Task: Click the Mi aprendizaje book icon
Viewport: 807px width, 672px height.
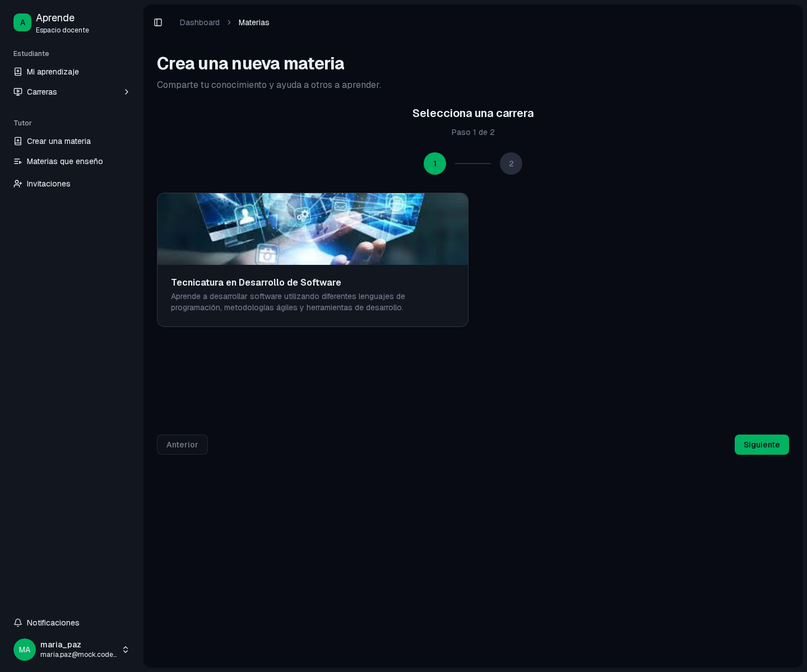Action: tap(18, 72)
